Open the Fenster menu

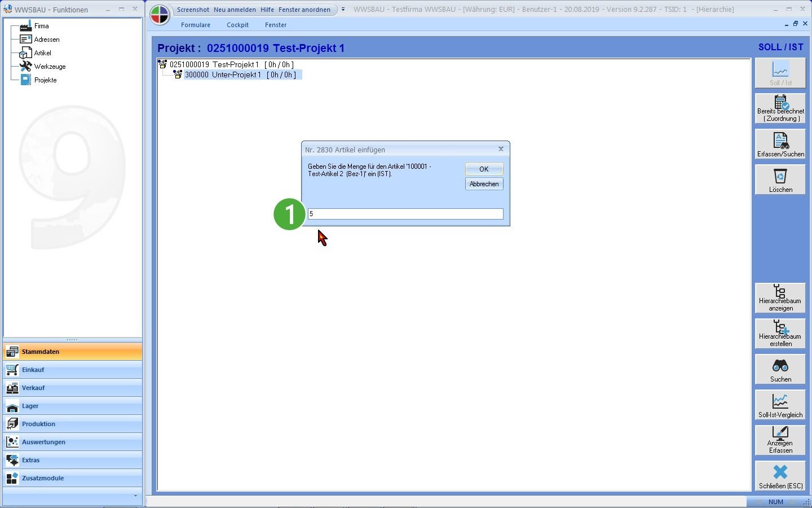276,25
